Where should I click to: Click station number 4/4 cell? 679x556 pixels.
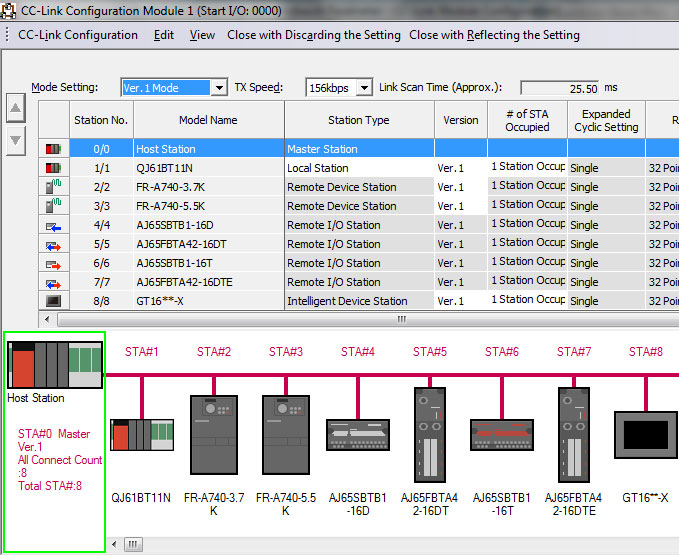click(x=101, y=225)
